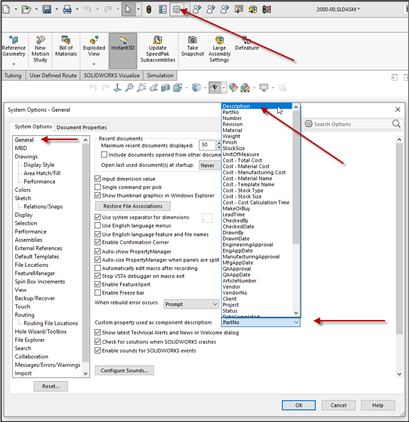Click Take Snapshot camera icon
The image size is (409, 422).
click(x=192, y=46)
